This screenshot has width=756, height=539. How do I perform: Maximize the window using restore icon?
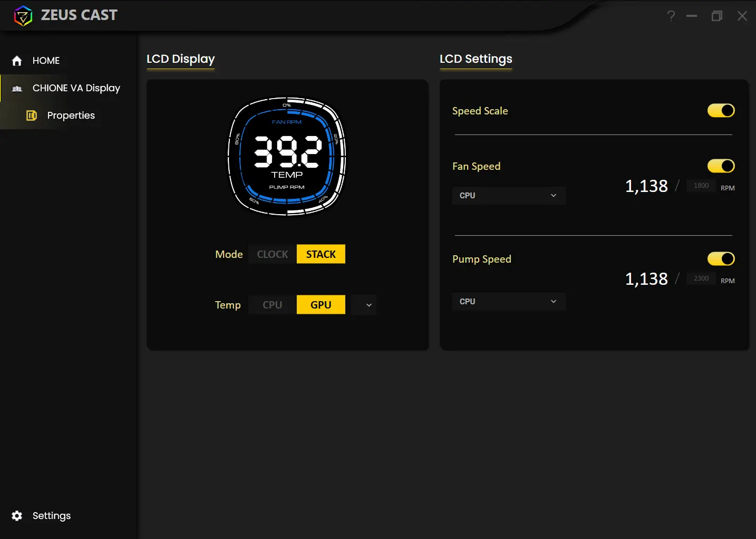tap(716, 16)
